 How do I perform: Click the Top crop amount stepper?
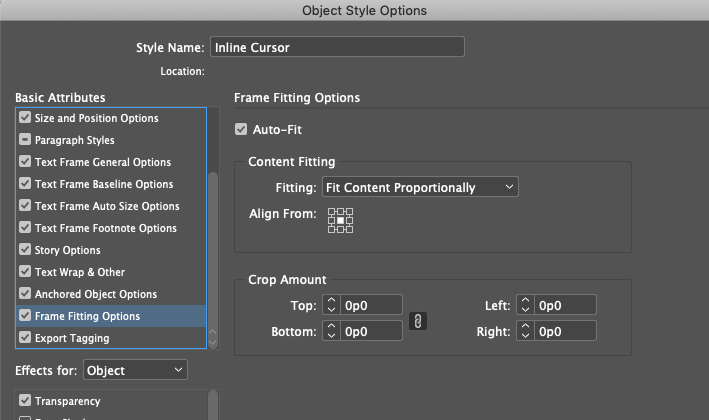[x=331, y=305]
